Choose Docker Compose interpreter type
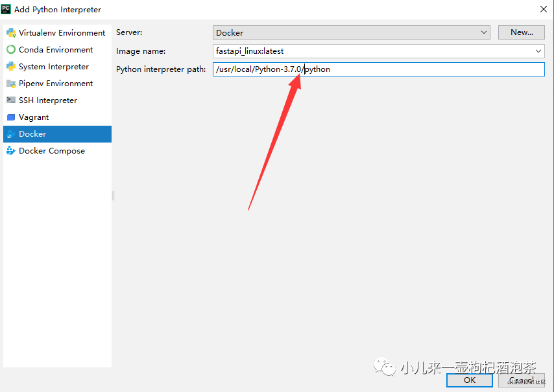Viewport: 554px width, 392px height. click(57, 151)
